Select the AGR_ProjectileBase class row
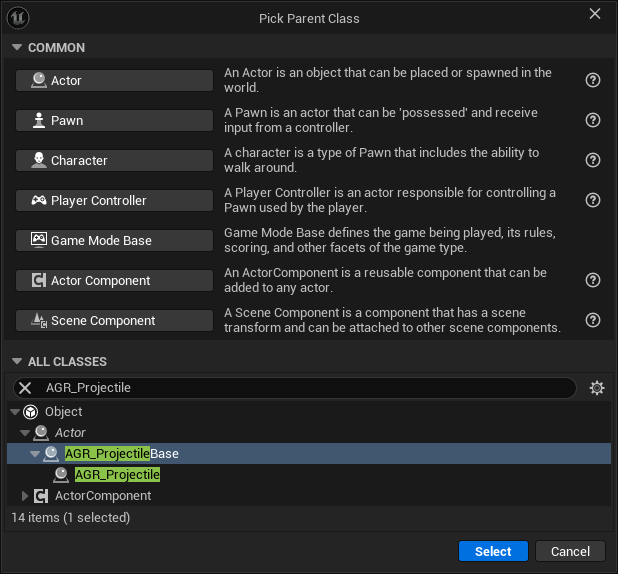Image resolution: width=618 pixels, height=574 pixels. [x=309, y=454]
